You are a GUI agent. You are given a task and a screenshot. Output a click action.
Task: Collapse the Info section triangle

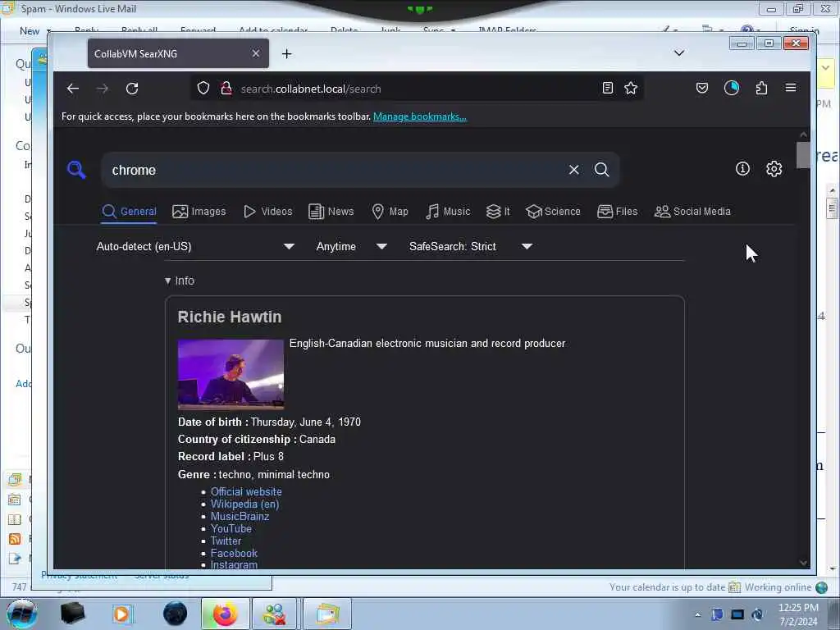167,281
